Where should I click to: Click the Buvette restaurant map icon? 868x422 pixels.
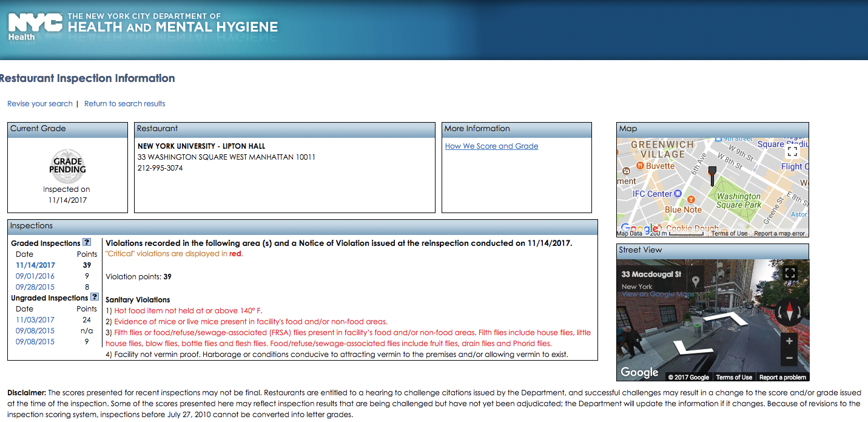coord(639,166)
